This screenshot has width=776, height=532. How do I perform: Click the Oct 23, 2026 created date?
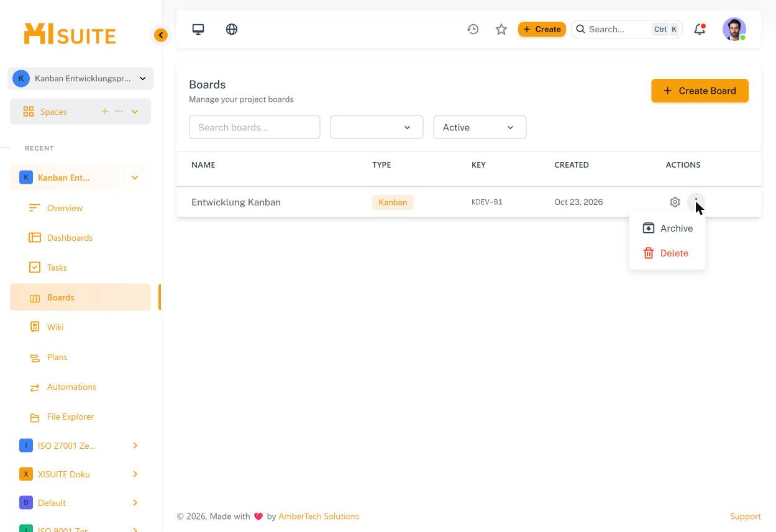pos(578,202)
